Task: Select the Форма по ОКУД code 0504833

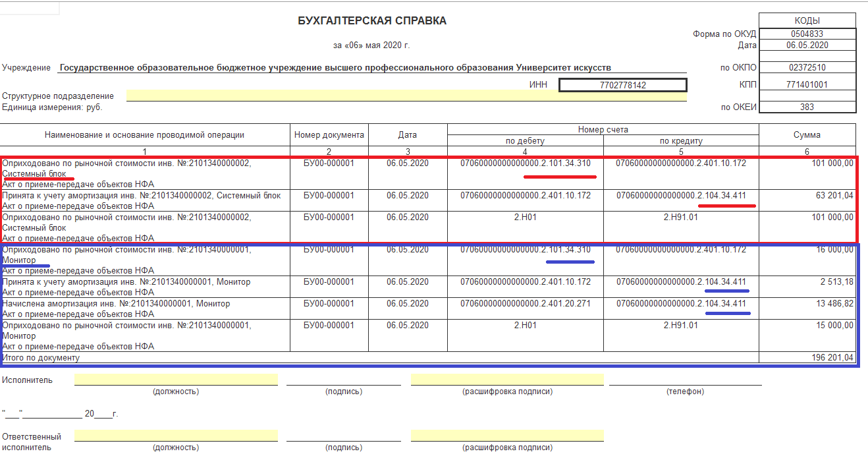Action: tap(807, 34)
